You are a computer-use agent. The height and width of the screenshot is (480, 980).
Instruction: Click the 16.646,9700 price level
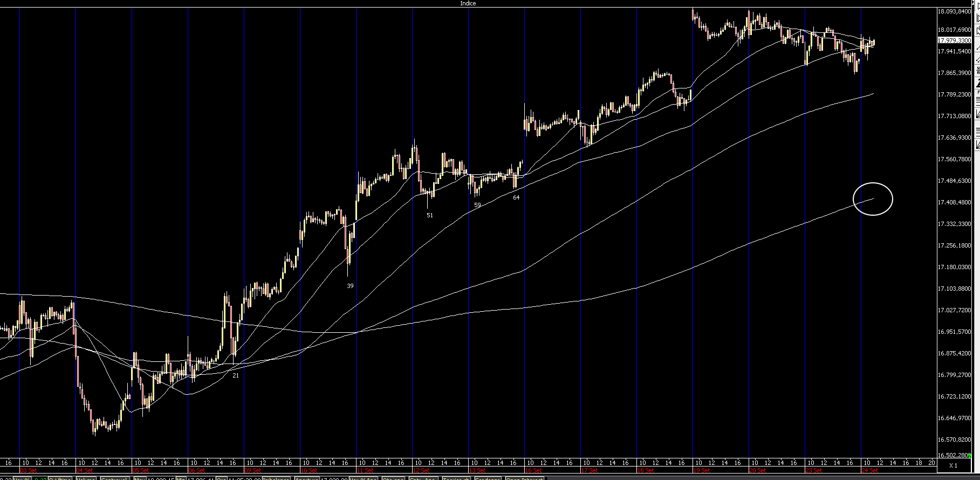tap(954, 418)
